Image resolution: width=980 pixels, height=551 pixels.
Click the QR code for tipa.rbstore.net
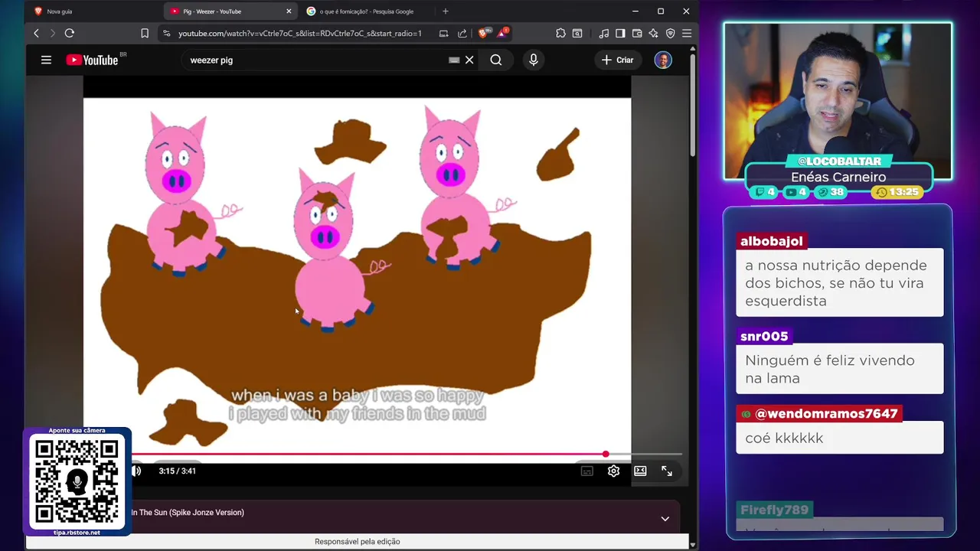77,482
